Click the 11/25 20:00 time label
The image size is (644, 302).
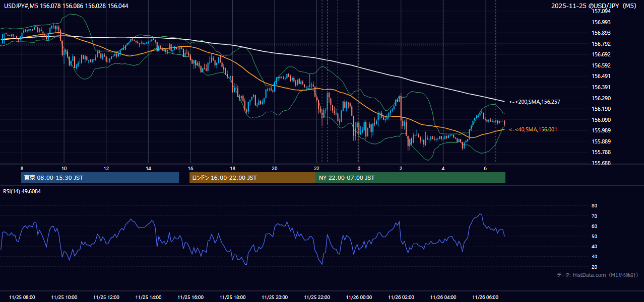tap(275, 297)
